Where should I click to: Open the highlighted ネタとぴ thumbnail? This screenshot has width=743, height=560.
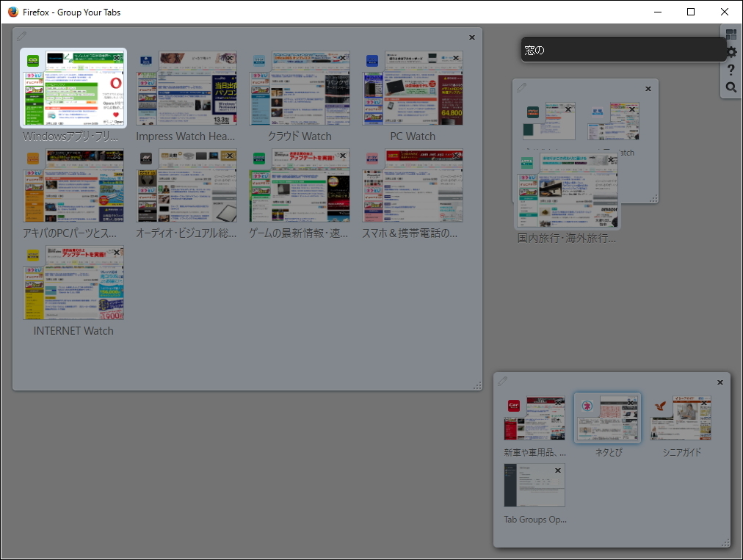tap(607, 418)
